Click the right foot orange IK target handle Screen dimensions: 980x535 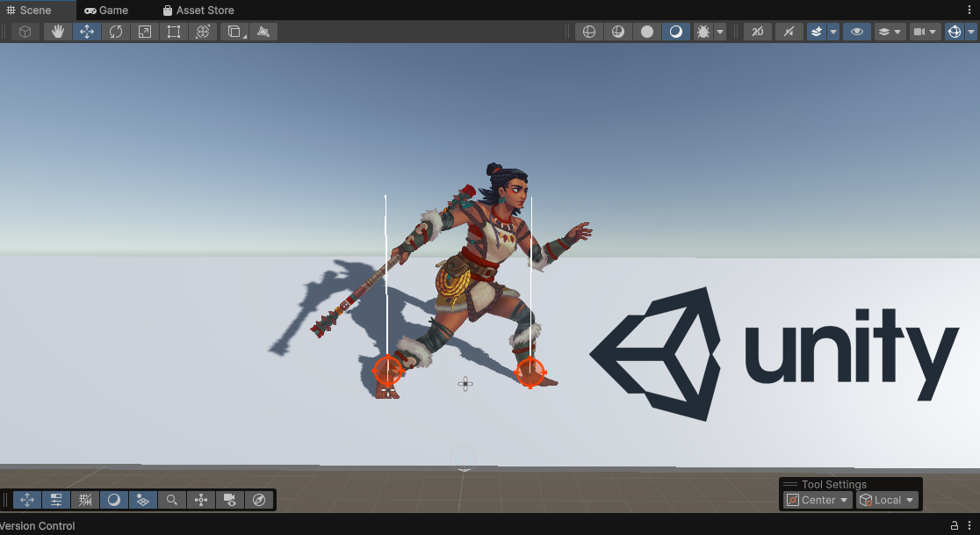pos(530,372)
